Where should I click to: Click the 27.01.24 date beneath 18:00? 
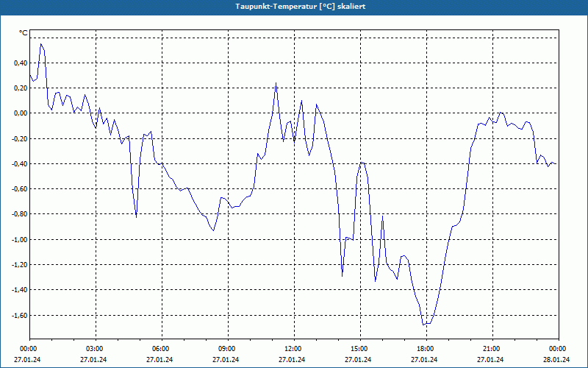(424, 360)
